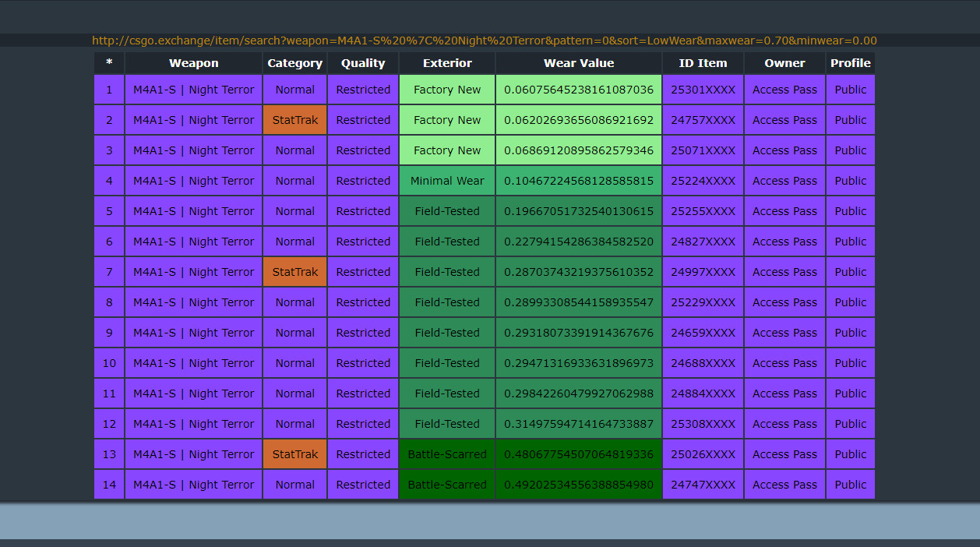
Task: Select wear value 0.29842260479927062988
Action: (x=579, y=393)
